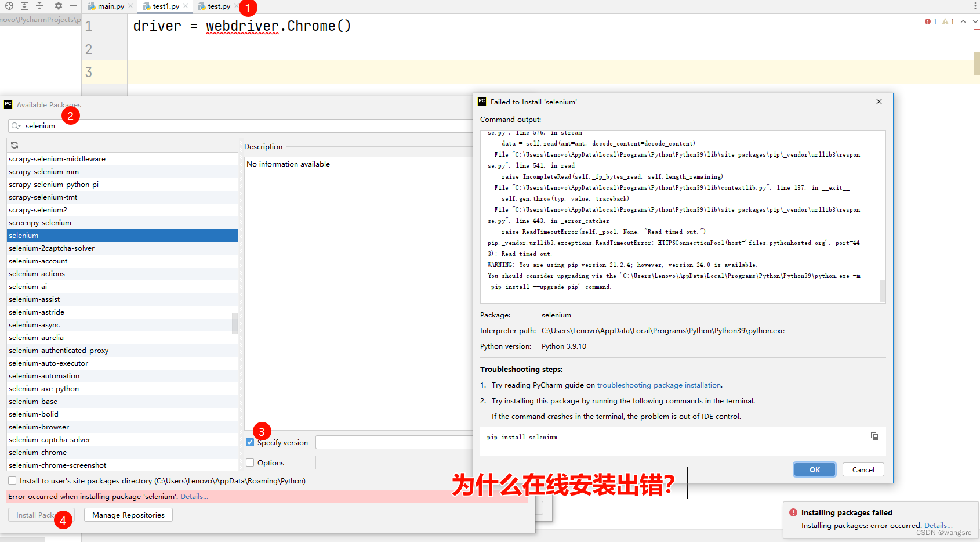The height and width of the screenshot is (542, 980).
Task: Select the highlighted selenium package row
Action: tap(122, 235)
